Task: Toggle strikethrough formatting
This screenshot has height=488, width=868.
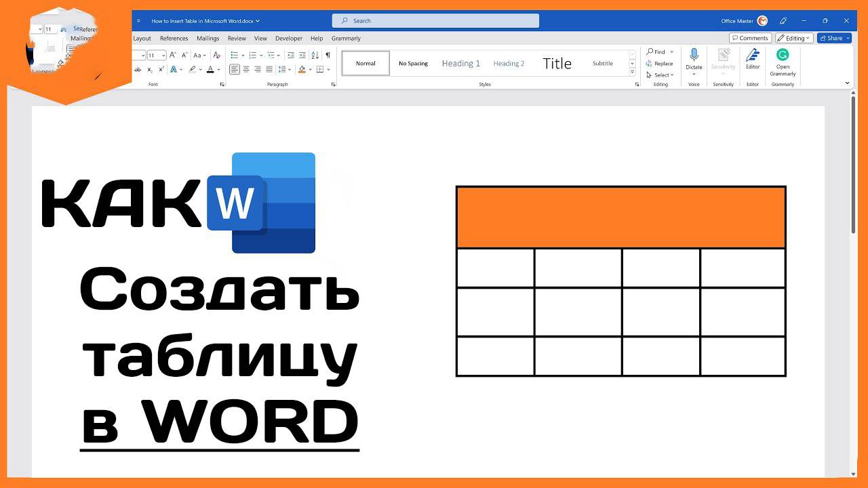Action: tap(138, 69)
